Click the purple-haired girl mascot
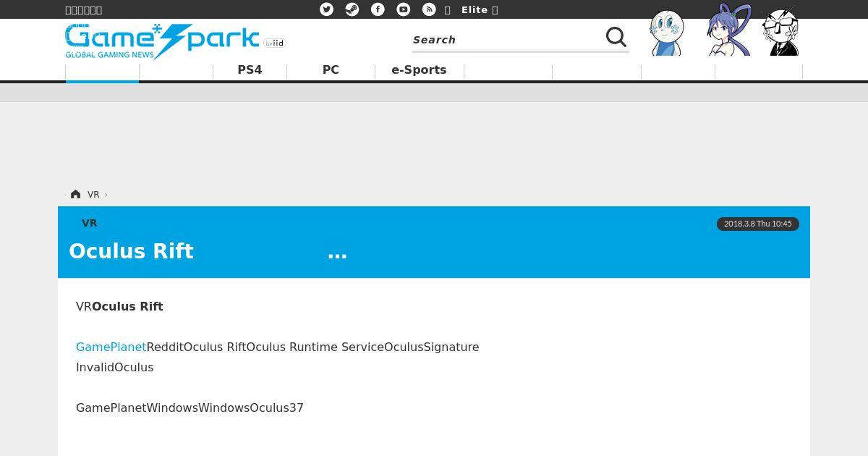868x456 pixels. [x=729, y=30]
